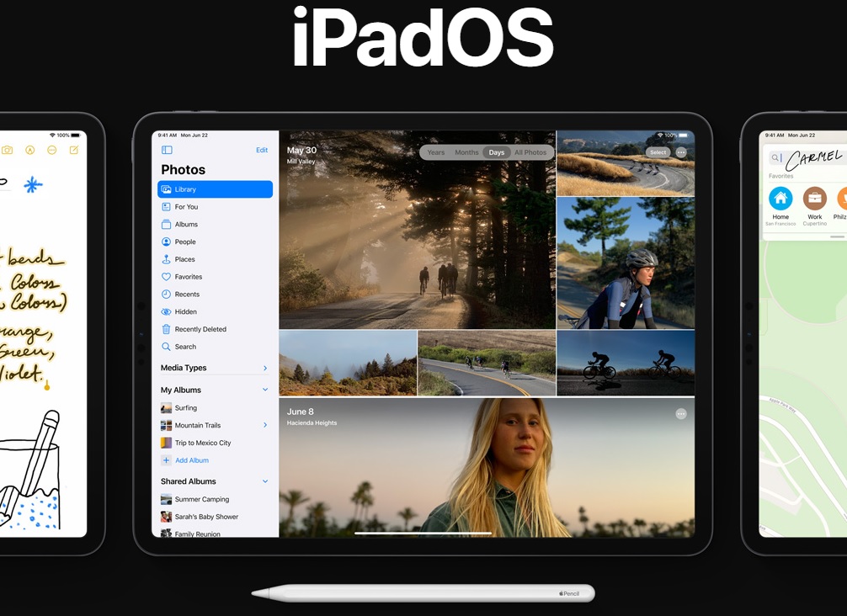
Task: Switch to the Days tab
Action: [497, 152]
